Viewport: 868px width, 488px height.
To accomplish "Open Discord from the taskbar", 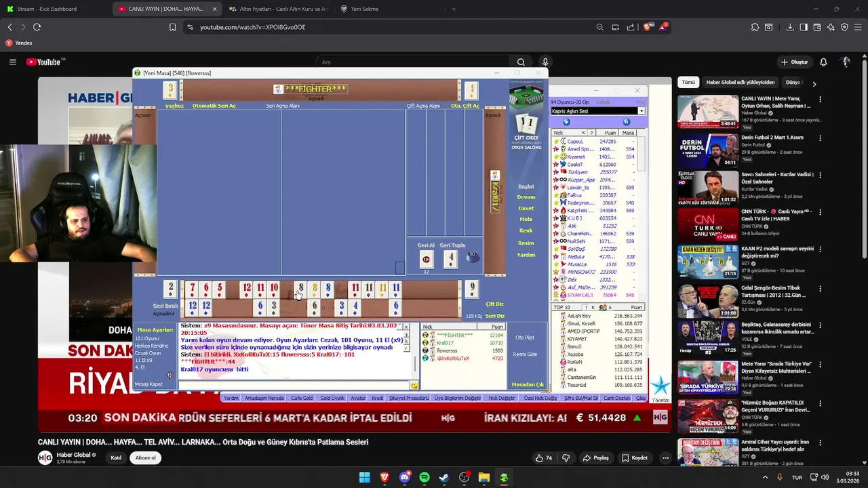I will pos(405,477).
